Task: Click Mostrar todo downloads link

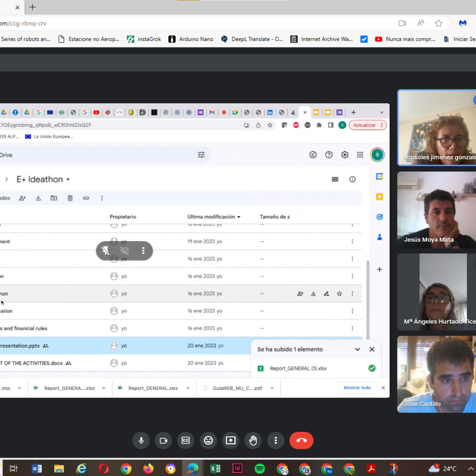Action: (357, 388)
